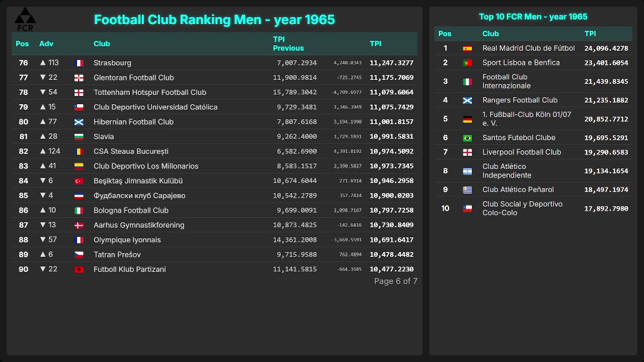Click the flag beside Glentoran Football Club
Screen dimensions: 644x362
pyautogui.click(x=79, y=78)
